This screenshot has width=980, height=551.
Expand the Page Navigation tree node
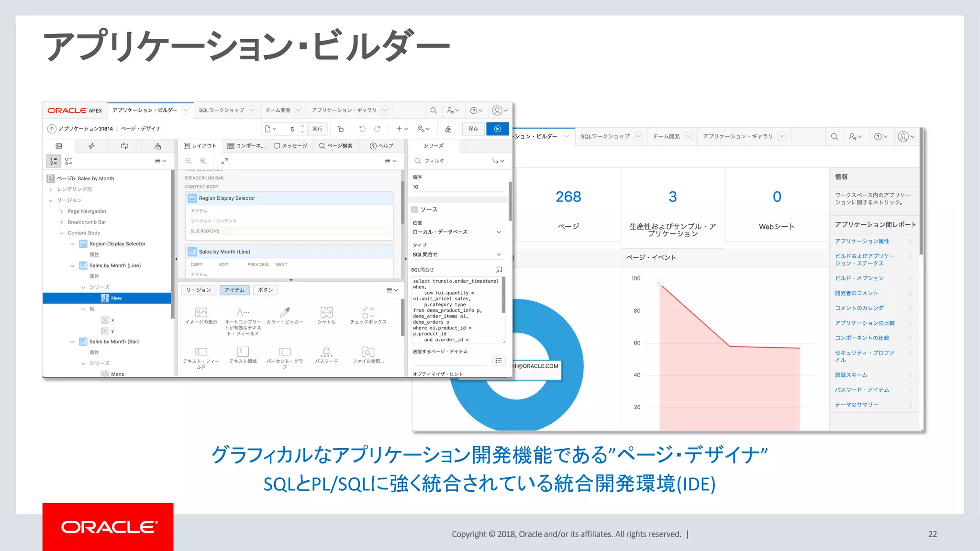click(61, 211)
